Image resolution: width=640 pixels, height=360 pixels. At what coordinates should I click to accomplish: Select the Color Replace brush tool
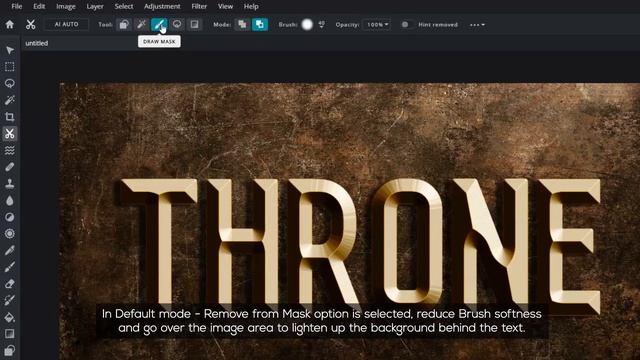10,300
